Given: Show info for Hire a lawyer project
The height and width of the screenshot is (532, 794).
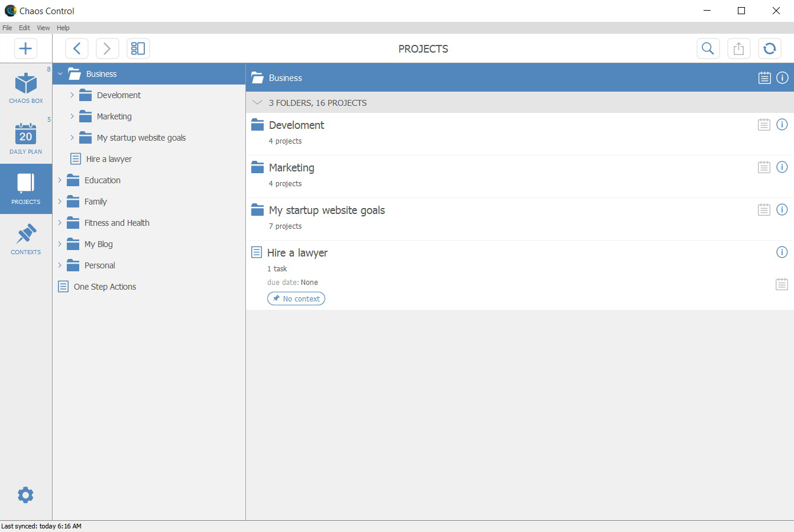Looking at the screenshot, I should [782, 252].
